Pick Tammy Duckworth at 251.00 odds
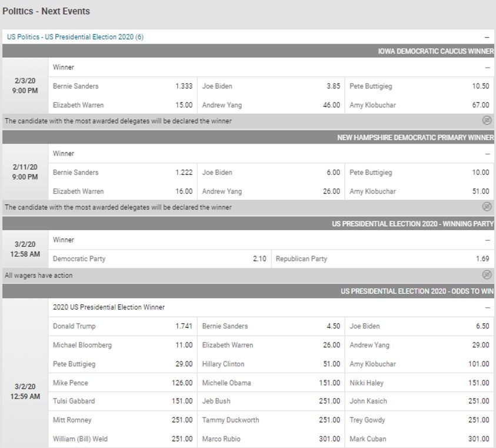This screenshot has width=496, height=448. pyautogui.click(x=271, y=420)
